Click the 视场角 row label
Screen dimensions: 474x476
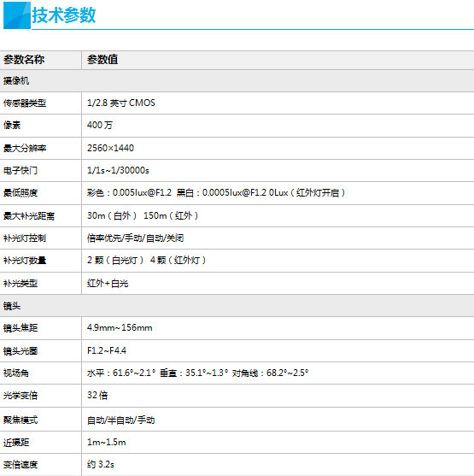[16, 373]
